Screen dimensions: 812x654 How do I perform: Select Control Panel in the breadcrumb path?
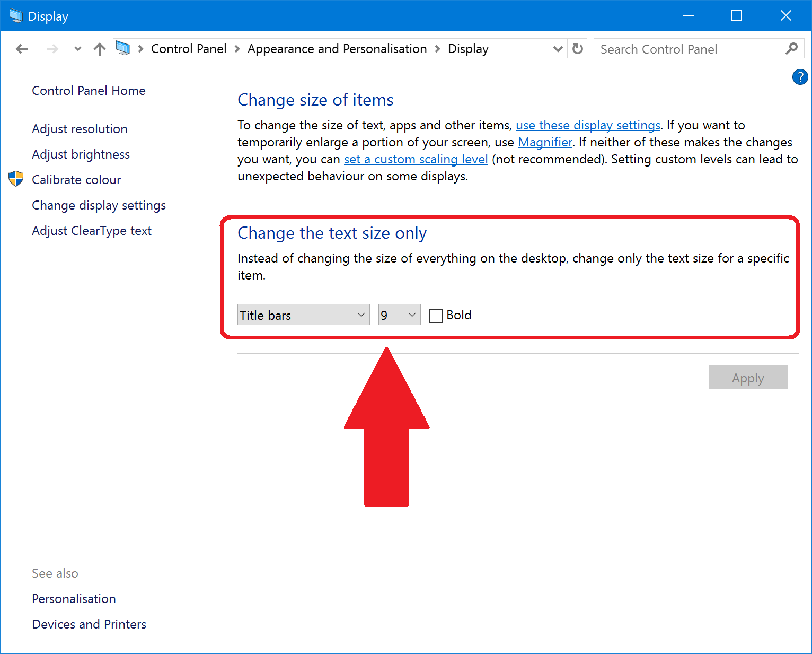pos(189,48)
